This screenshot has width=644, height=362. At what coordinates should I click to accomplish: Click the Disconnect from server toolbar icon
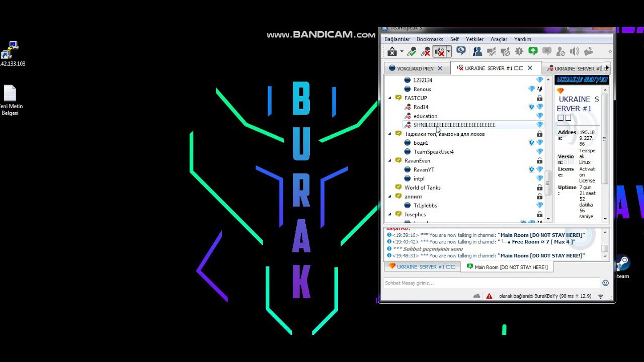(x=392, y=52)
